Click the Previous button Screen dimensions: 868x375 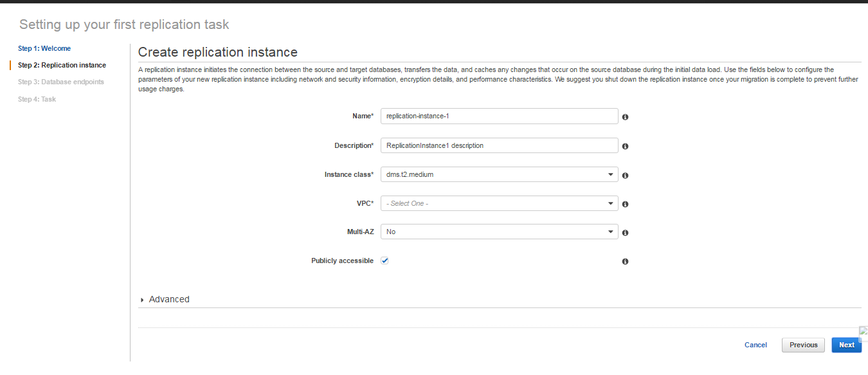803,345
